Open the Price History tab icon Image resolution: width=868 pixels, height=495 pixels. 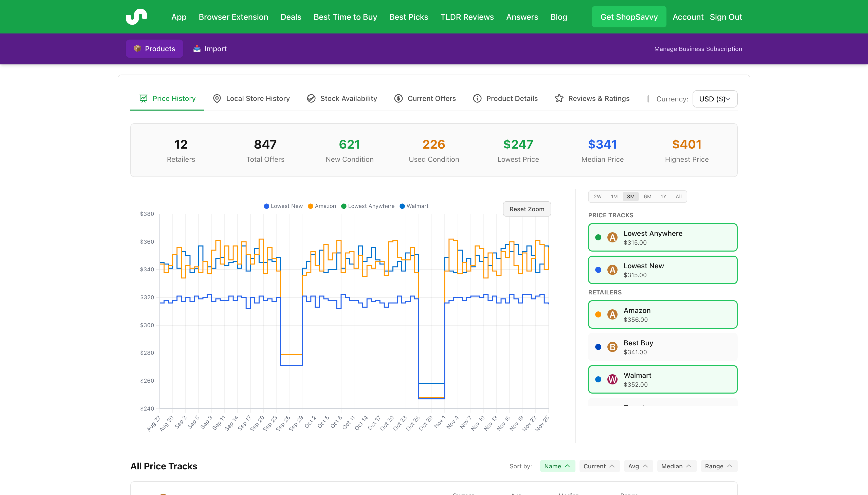(143, 98)
